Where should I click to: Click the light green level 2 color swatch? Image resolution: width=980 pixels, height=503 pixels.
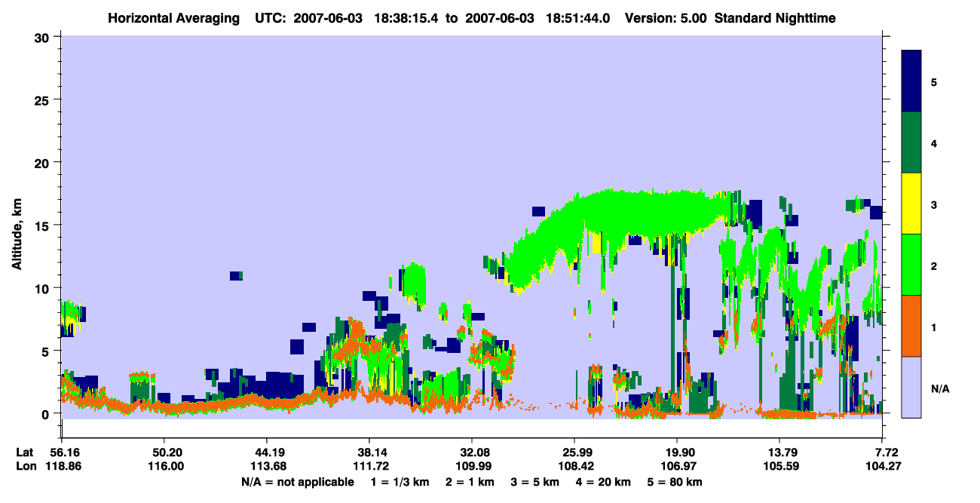click(911, 264)
